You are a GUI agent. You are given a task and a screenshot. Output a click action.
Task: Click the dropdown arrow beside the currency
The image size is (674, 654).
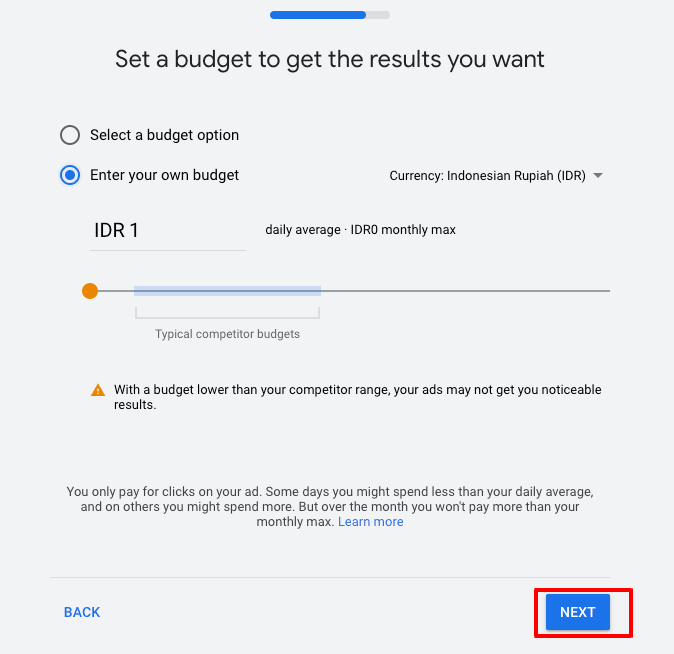598,175
